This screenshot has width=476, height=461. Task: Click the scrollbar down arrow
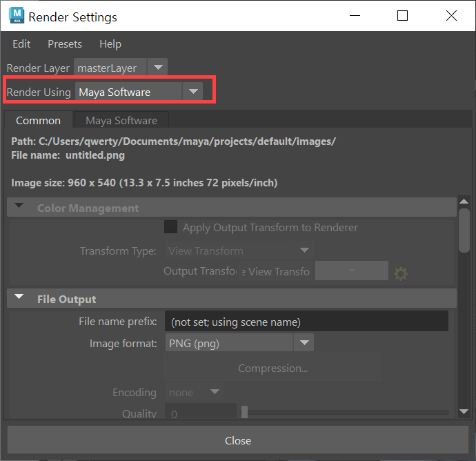click(464, 411)
